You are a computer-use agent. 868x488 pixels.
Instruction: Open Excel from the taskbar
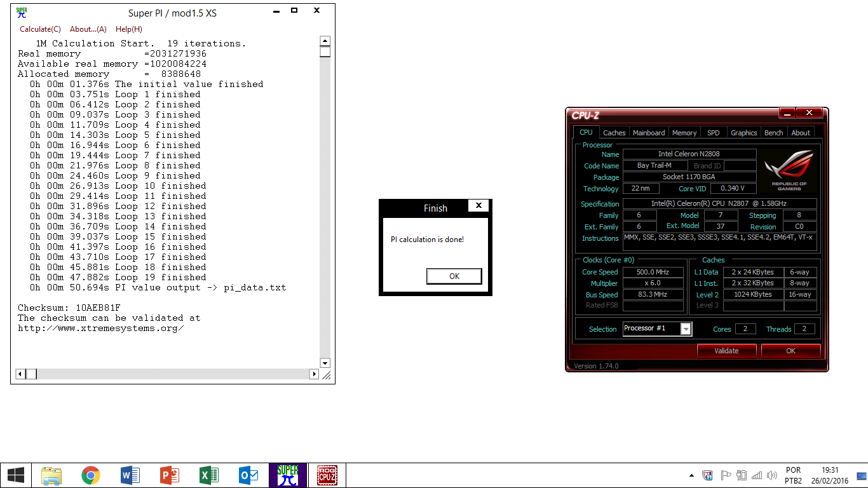[208, 475]
